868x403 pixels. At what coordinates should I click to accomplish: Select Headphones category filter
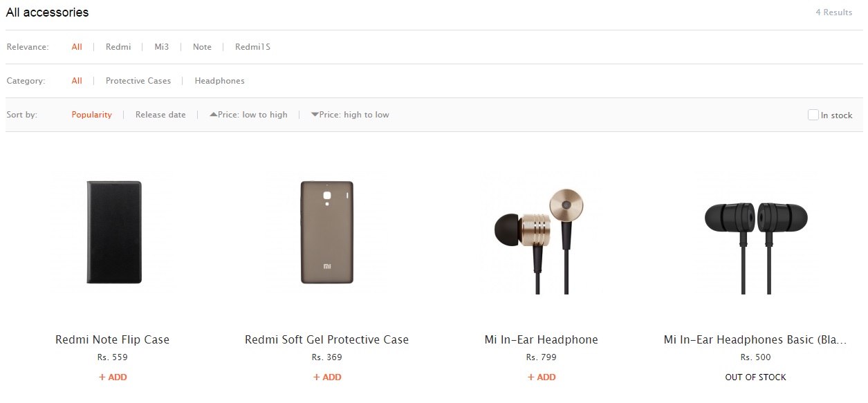click(219, 81)
